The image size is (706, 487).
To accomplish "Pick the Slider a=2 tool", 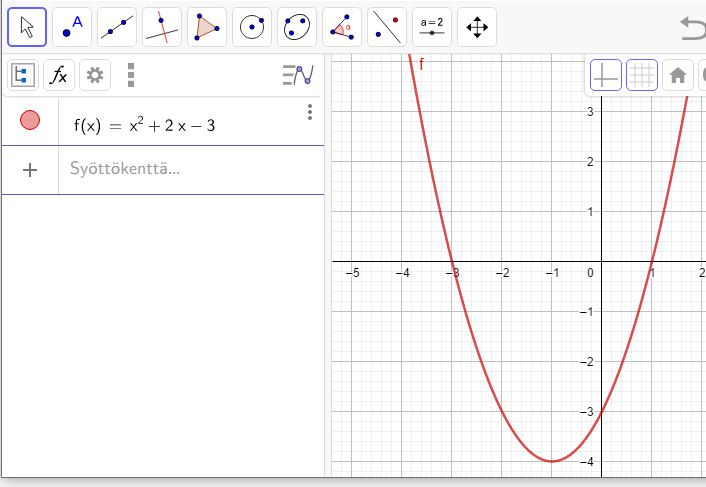I will click(x=432, y=28).
